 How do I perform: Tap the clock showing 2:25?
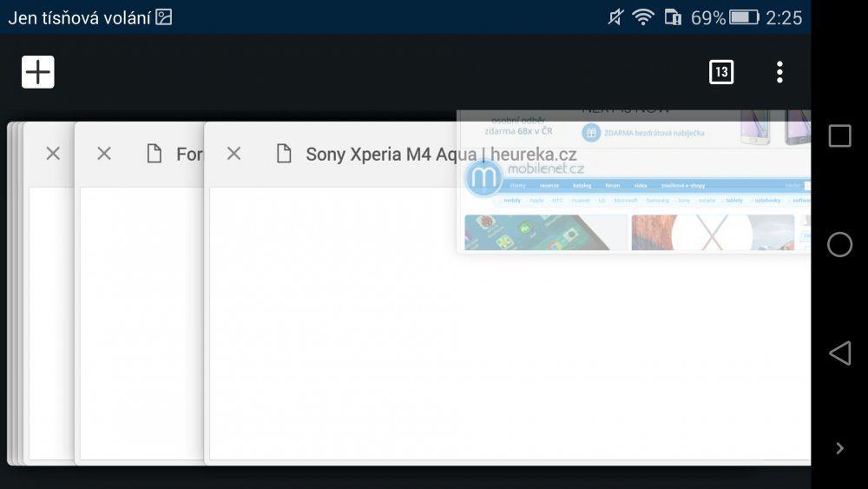pos(784,17)
